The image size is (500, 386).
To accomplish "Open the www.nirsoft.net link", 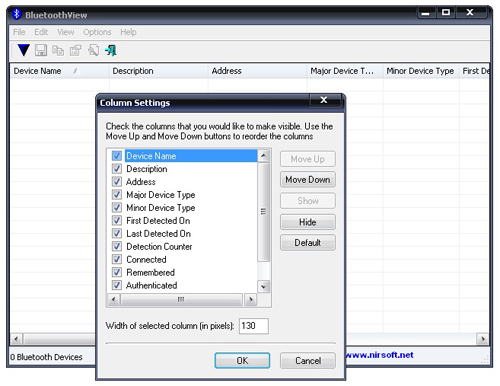I will pos(380,355).
